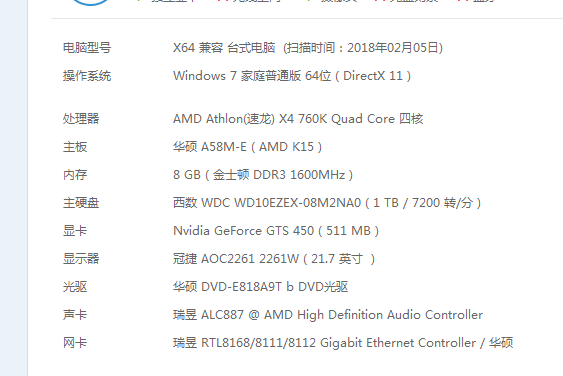Open the 西数 WDC WD10EZEX hard disk entry
Viewport: 563px width, 376px height.
327,203
